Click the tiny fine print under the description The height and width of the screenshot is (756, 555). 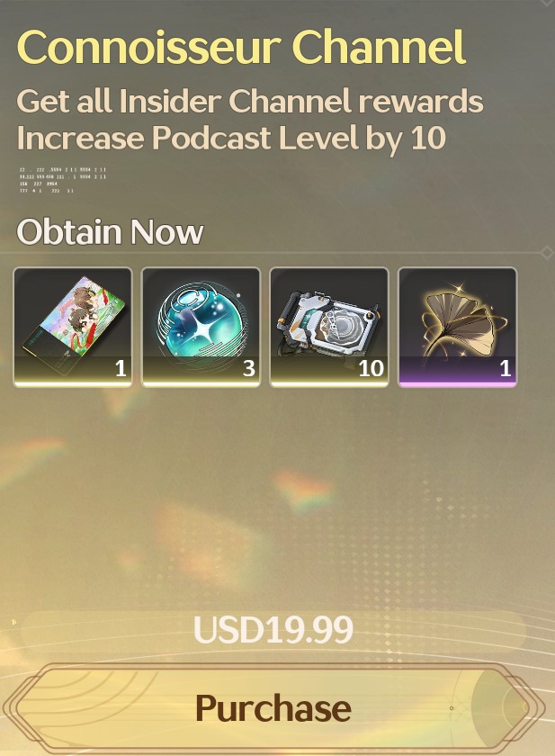(63, 180)
